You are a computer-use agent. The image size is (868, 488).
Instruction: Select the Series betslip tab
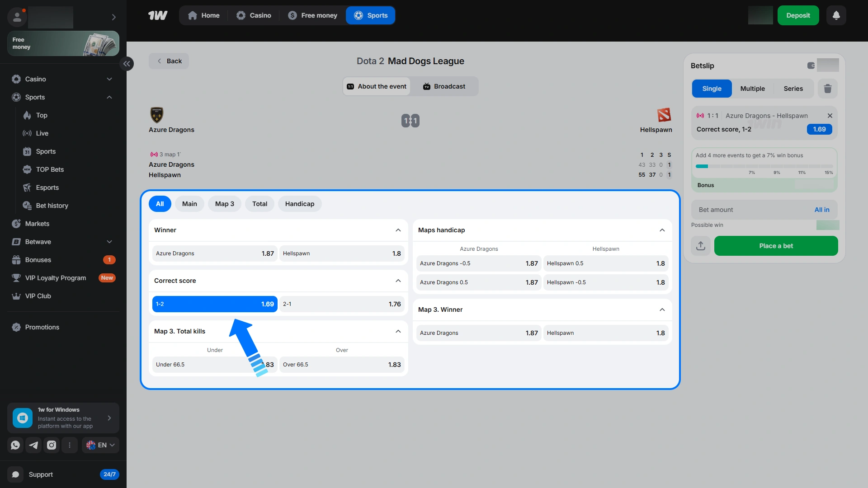click(x=793, y=89)
